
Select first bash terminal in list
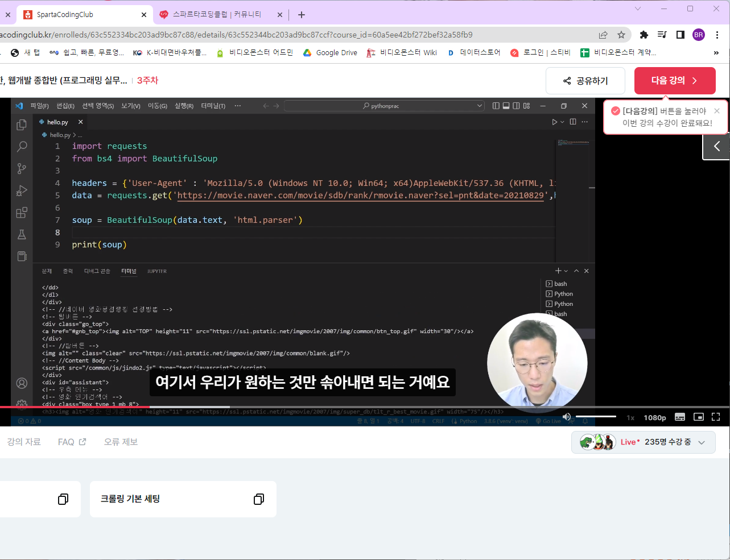556,284
